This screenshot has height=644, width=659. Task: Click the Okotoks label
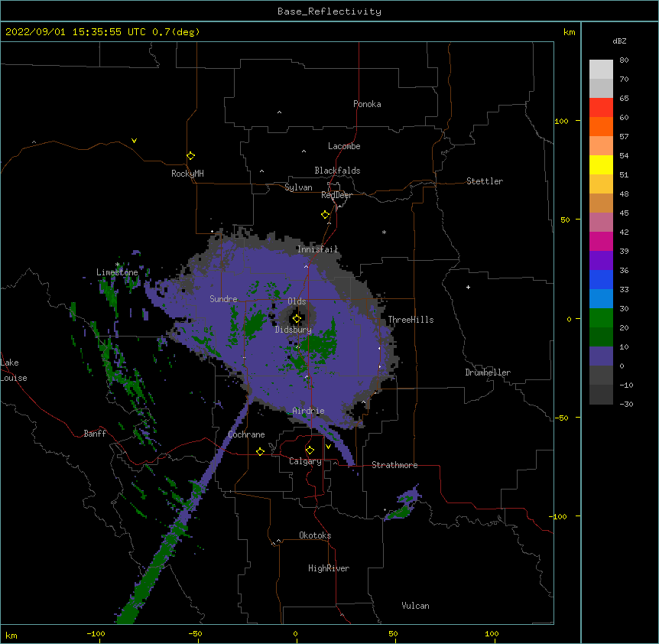coord(315,535)
